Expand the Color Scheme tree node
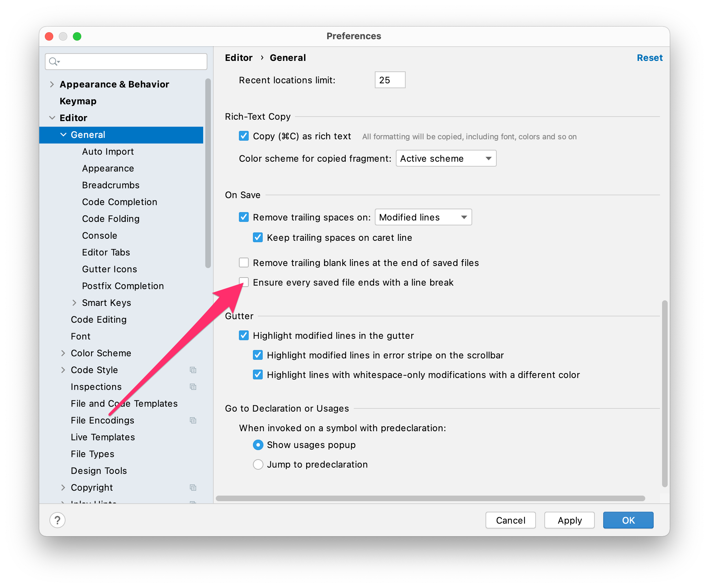 [x=63, y=353]
